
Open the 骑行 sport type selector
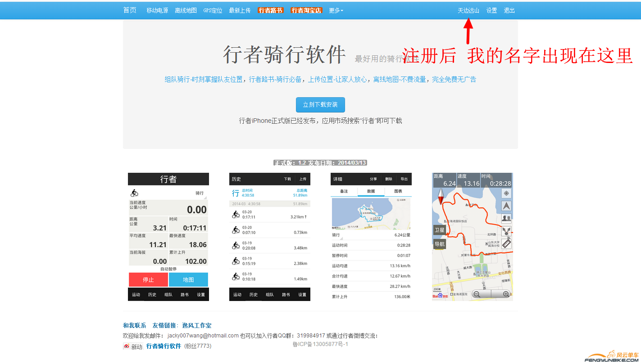[200, 193]
